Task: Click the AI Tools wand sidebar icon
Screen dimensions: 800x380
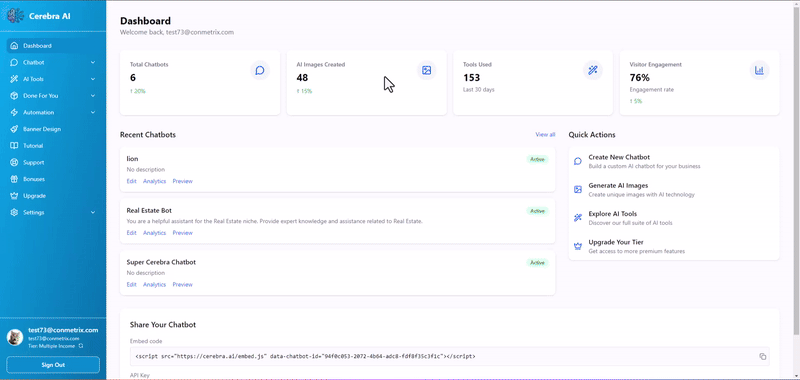Action: pos(14,79)
